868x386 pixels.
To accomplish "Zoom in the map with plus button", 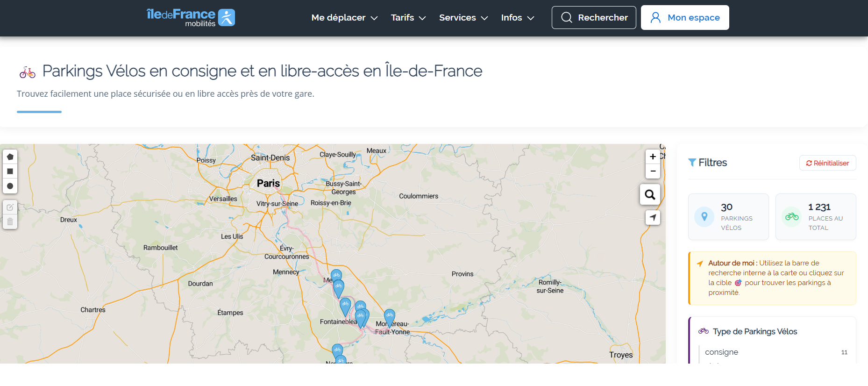I will (653, 157).
